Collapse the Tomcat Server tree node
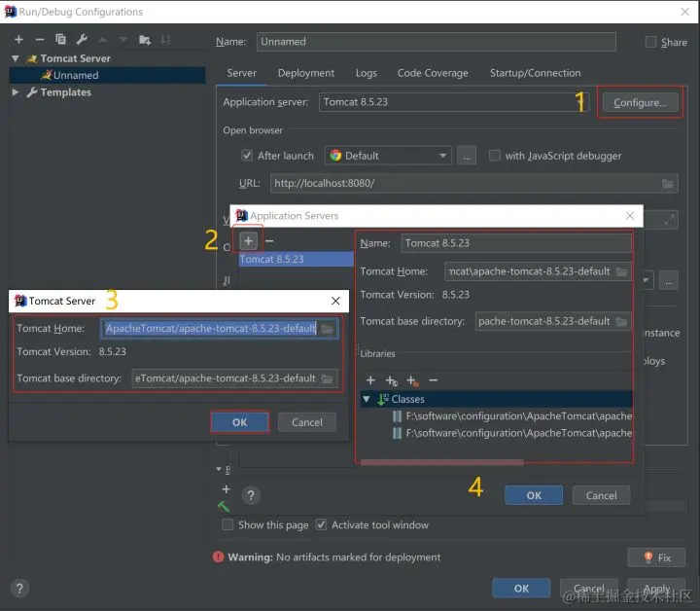The height and width of the screenshot is (611, 700). point(16,58)
